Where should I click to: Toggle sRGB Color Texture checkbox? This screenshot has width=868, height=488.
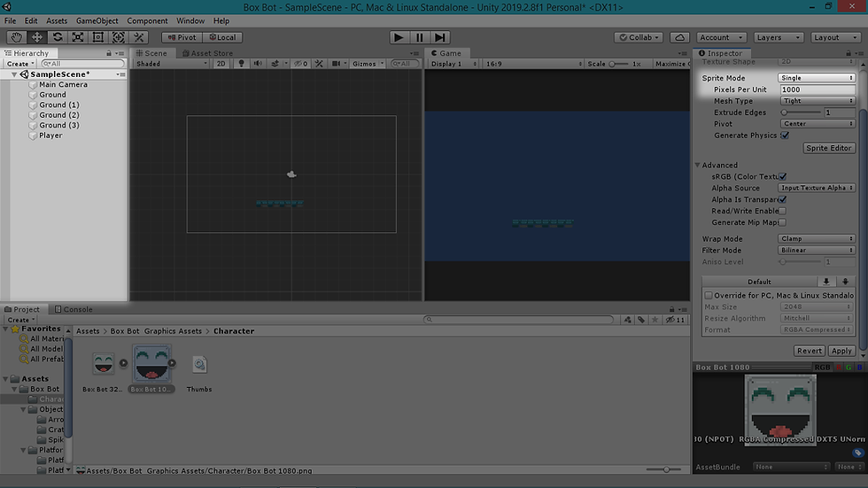[x=782, y=176]
